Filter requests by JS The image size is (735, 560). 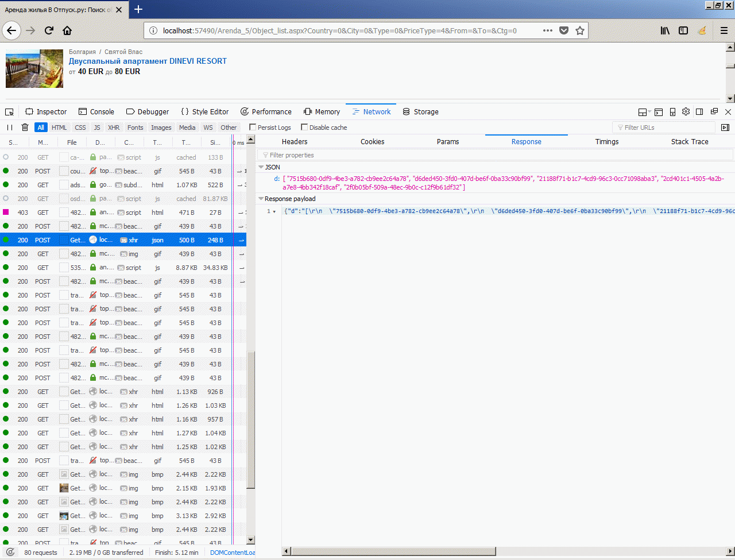[x=97, y=128]
